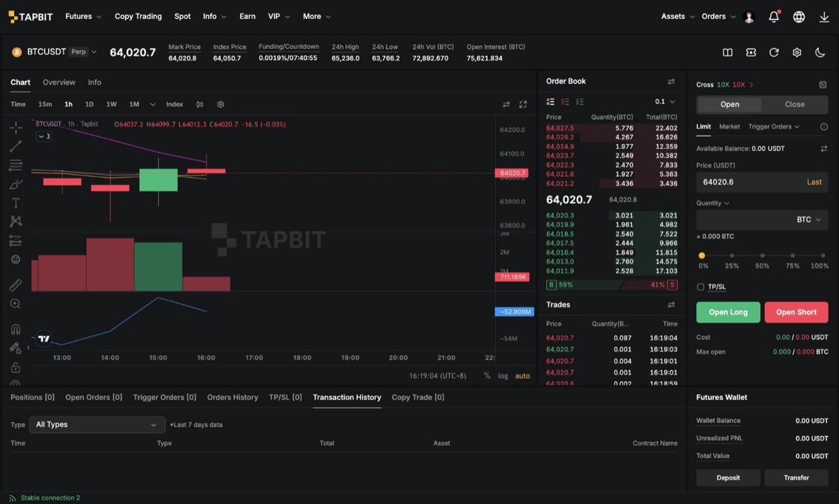Expand the chart to fullscreen

523,104
